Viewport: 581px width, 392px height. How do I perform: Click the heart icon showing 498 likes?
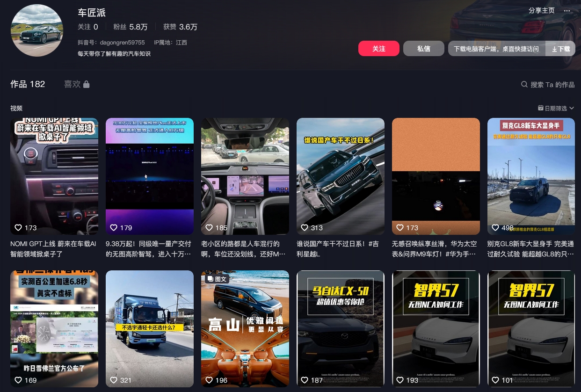pos(495,228)
